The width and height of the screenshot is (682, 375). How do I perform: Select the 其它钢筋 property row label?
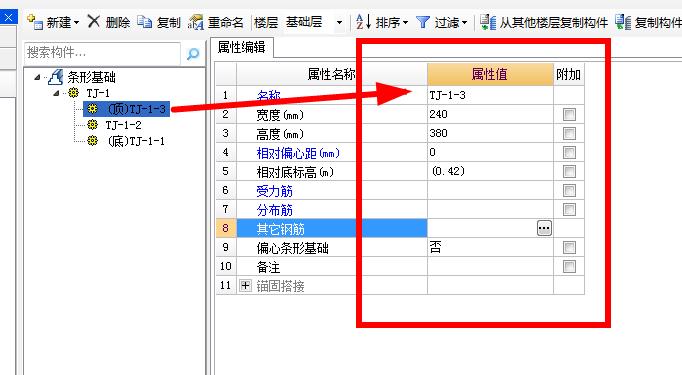[281, 228]
